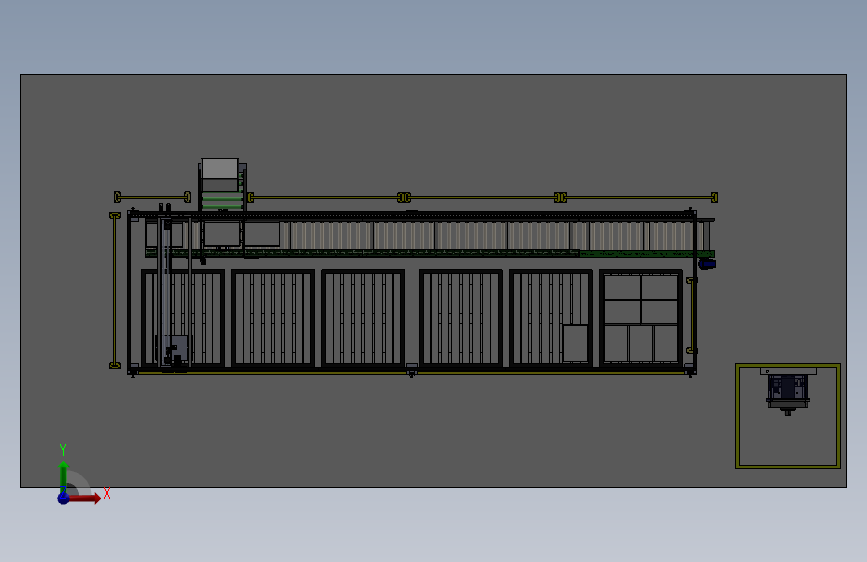Select the gray hopper box atop the machine
The height and width of the screenshot is (562, 867).
pyautogui.click(x=220, y=169)
